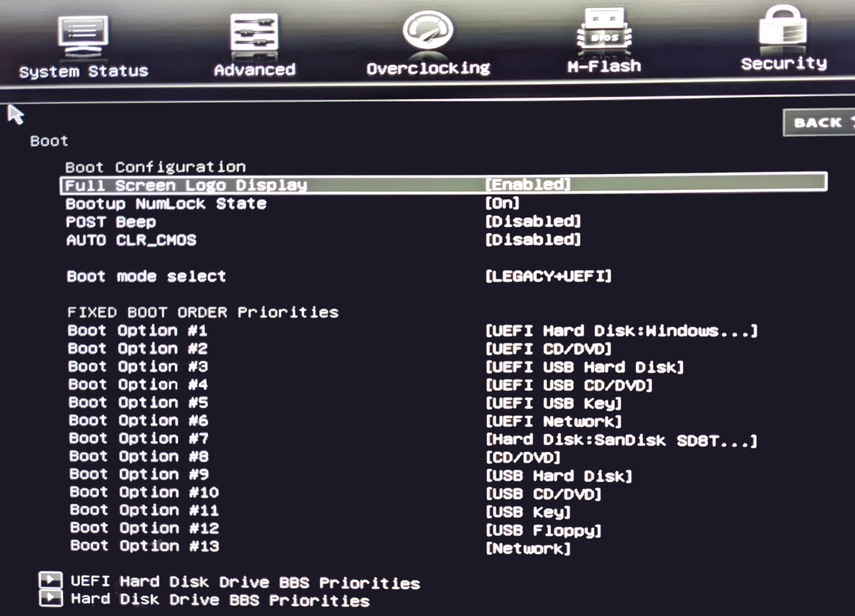
Task: Toggle AUTO CLR_CMOS Disabled value
Action: pos(533,239)
